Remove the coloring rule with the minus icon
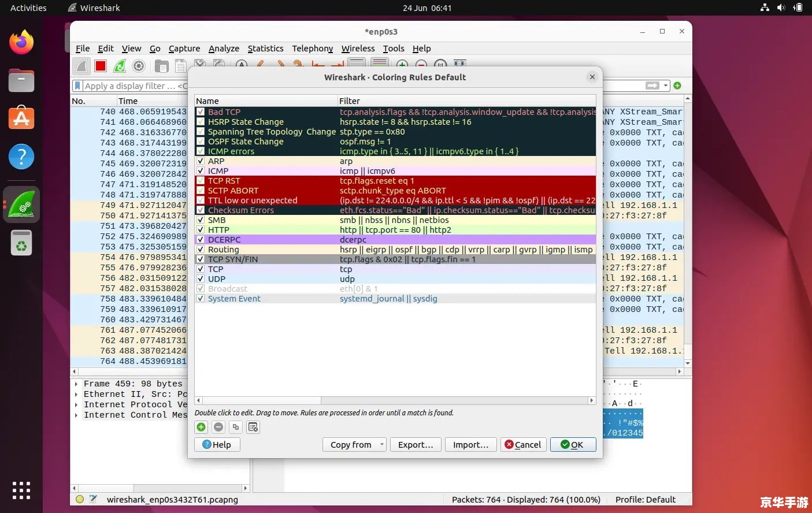The width and height of the screenshot is (812, 513). (x=218, y=427)
